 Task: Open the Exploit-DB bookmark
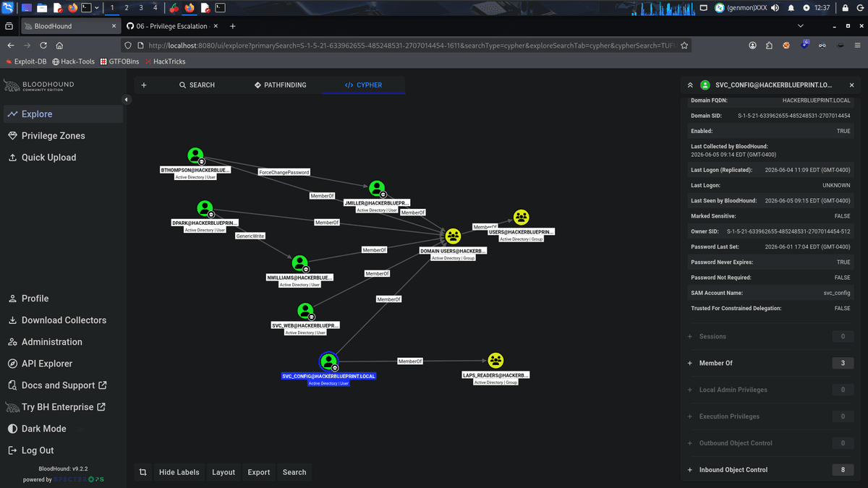(x=26, y=61)
